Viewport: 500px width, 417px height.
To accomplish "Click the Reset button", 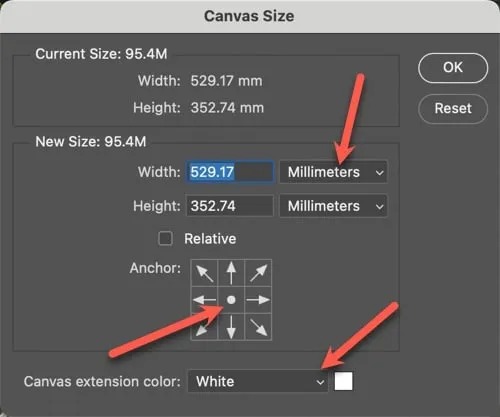I will [x=453, y=109].
